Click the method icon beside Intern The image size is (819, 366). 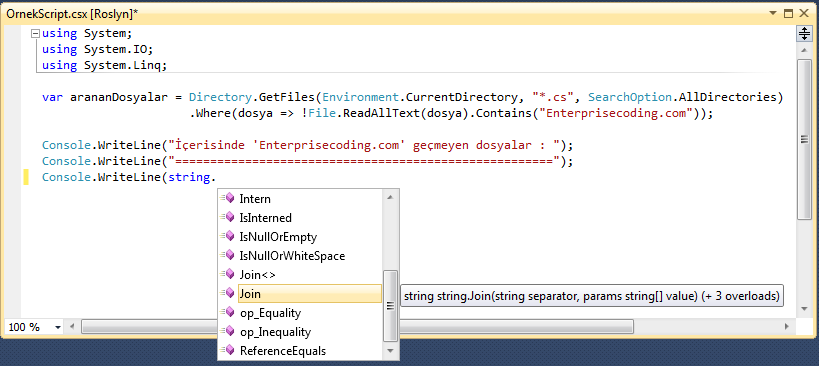tap(228, 198)
